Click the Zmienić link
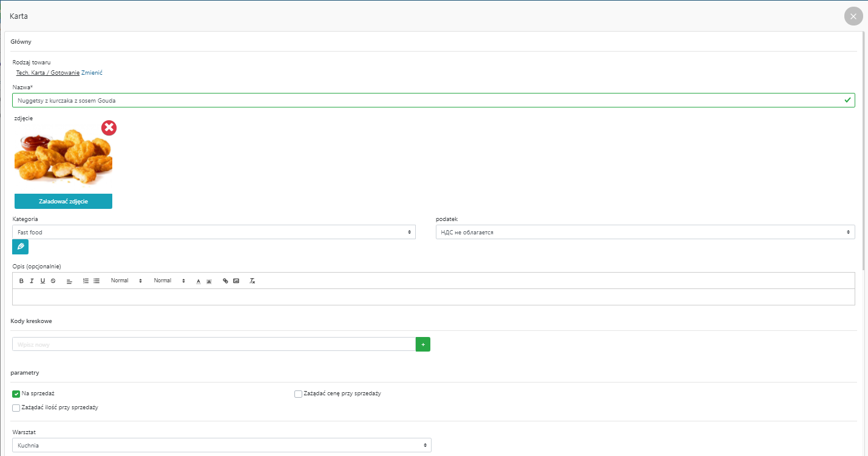Viewport: 868px width, 456px height. point(92,73)
